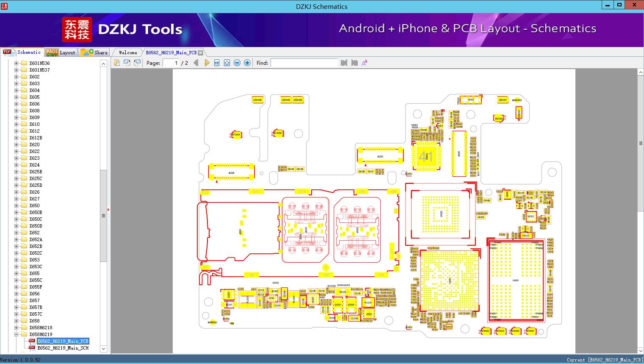The width and height of the screenshot is (644, 364).
Task: Select E6562_H6219_Main_PCB in the tree
Action: [63, 341]
